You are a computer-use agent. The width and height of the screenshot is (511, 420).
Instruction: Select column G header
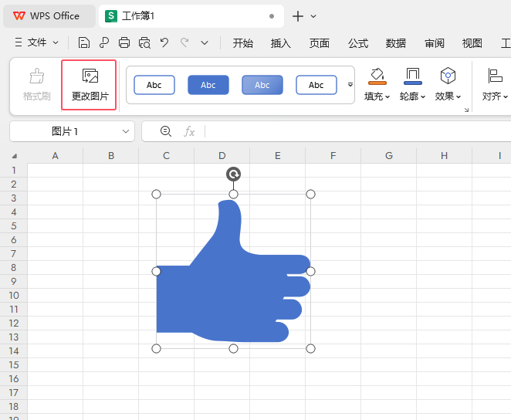coord(389,156)
